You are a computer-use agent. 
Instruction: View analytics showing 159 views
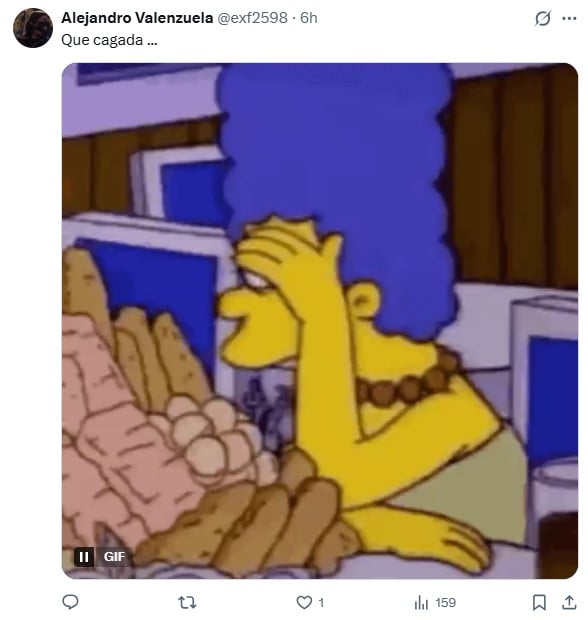(x=435, y=603)
